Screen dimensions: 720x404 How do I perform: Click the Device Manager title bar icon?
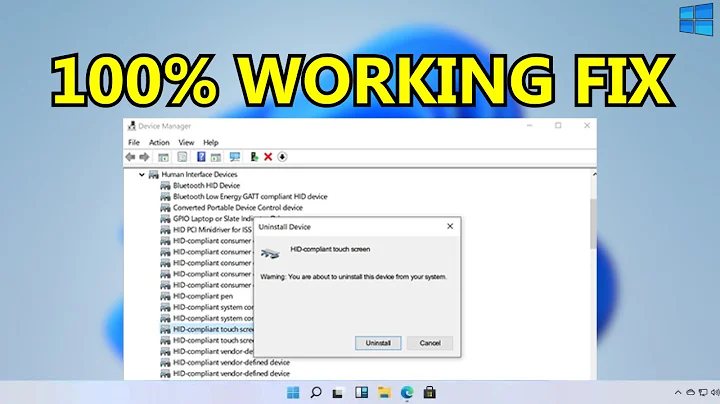(x=132, y=126)
